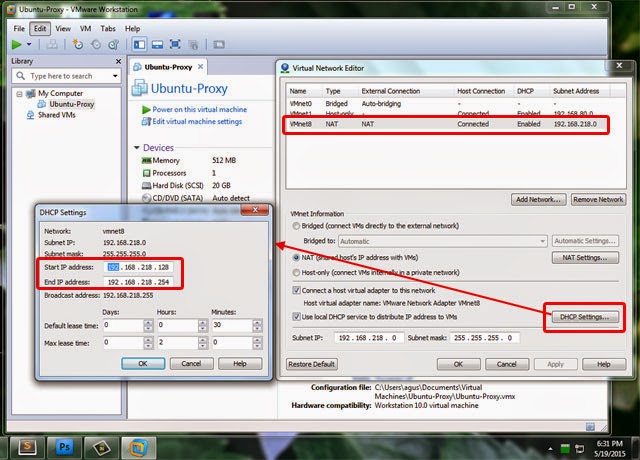This screenshot has width=640, height=460.
Task: Open the Bridged to Automatic dropdown
Action: [442, 241]
